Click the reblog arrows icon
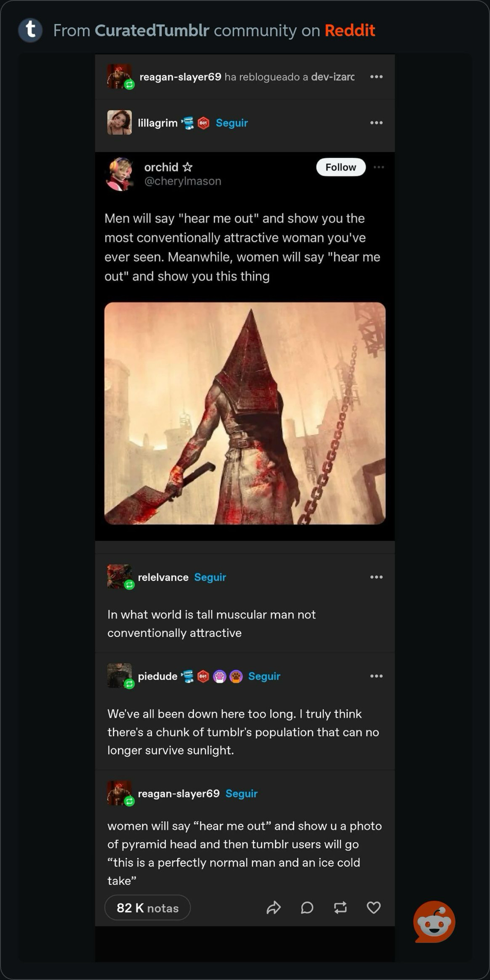Screen dimensions: 490x980 point(340,908)
